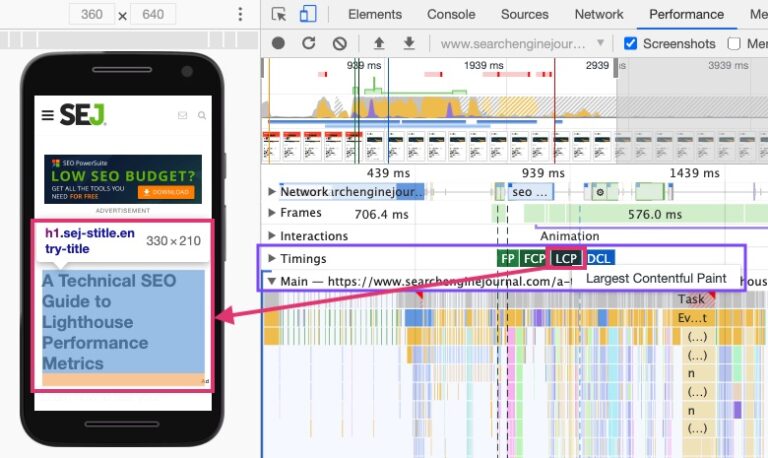Load a profile using the upload arrow
The image size is (768, 458).
click(x=379, y=43)
